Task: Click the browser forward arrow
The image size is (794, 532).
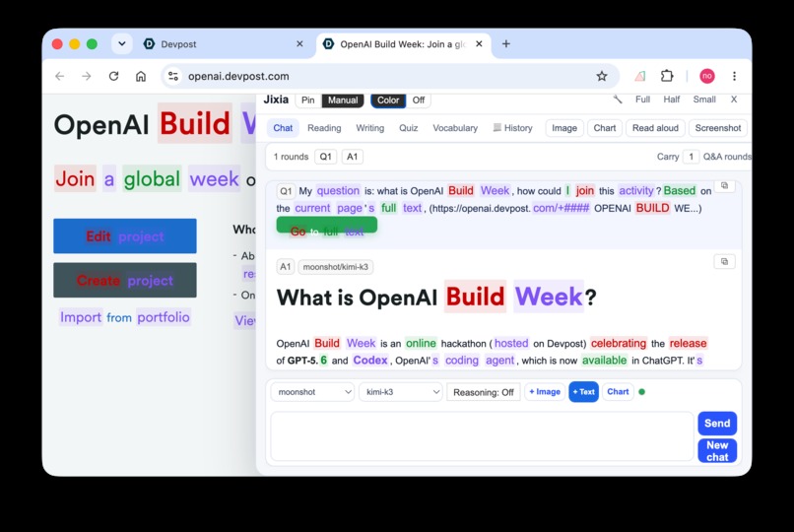Action: click(x=87, y=76)
